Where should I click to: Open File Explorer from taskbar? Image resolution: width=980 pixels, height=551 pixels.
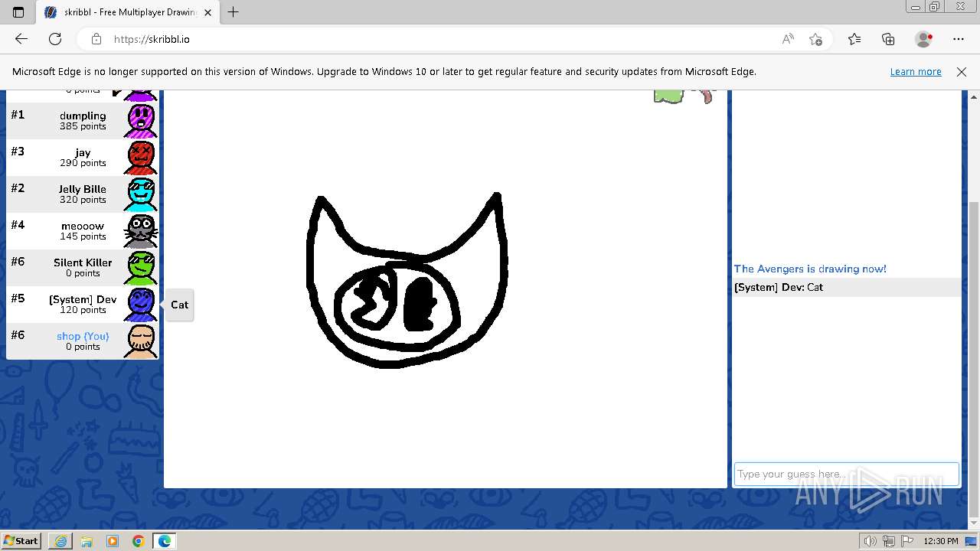tap(87, 541)
